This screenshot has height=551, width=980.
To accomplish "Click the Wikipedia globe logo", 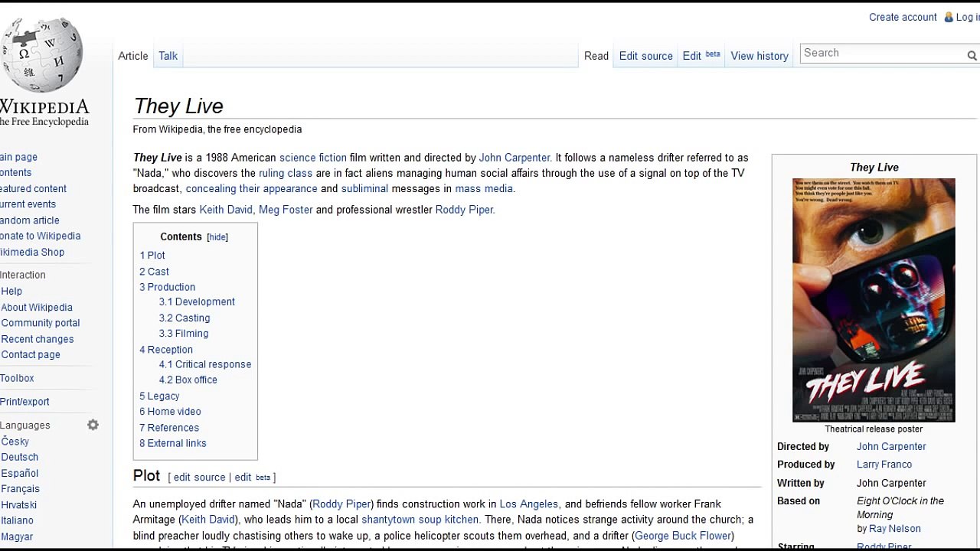I will click(41, 55).
